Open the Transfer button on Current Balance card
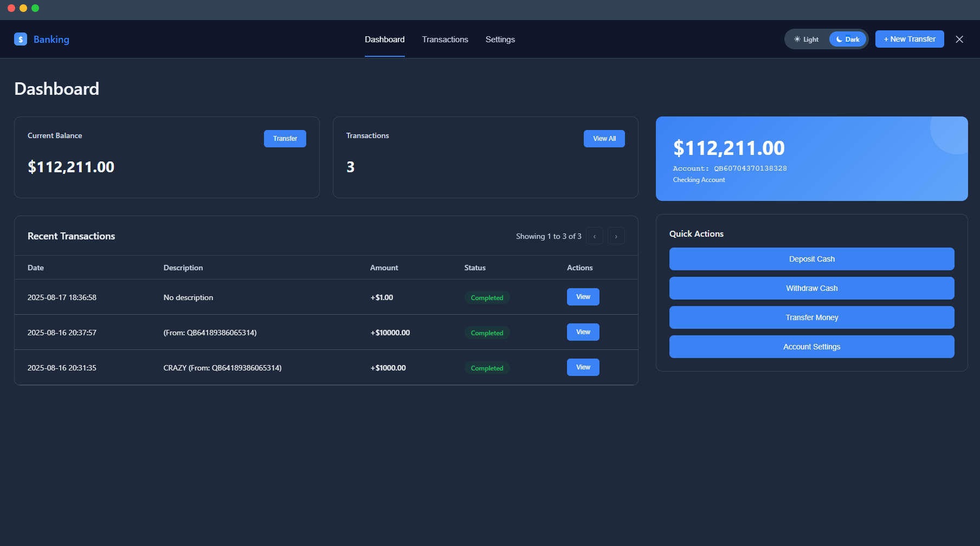This screenshot has width=980, height=546. click(285, 138)
